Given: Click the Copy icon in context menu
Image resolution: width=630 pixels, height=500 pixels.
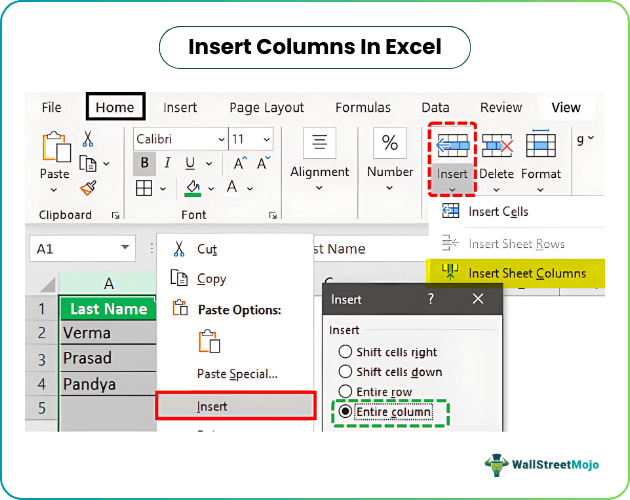Looking at the screenshot, I should pyautogui.click(x=179, y=278).
